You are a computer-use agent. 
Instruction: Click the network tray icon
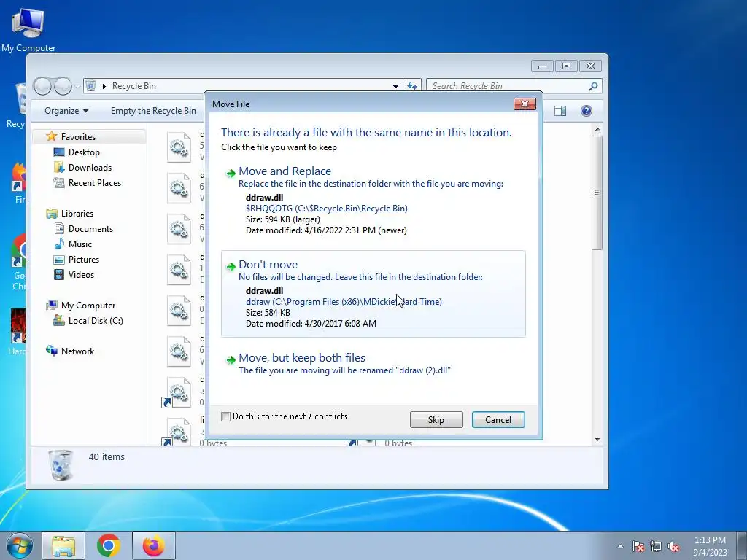(656, 546)
